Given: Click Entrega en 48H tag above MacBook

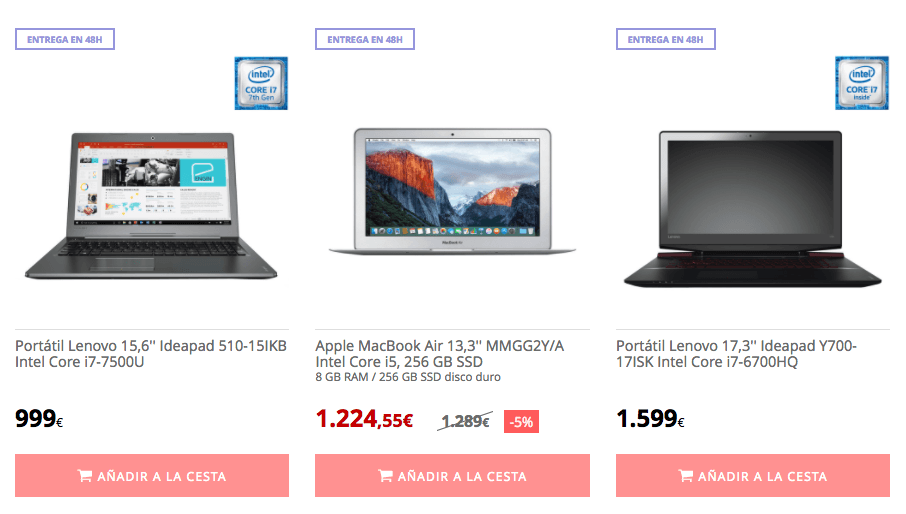Looking at the screenshot, I should click(365, 39).
